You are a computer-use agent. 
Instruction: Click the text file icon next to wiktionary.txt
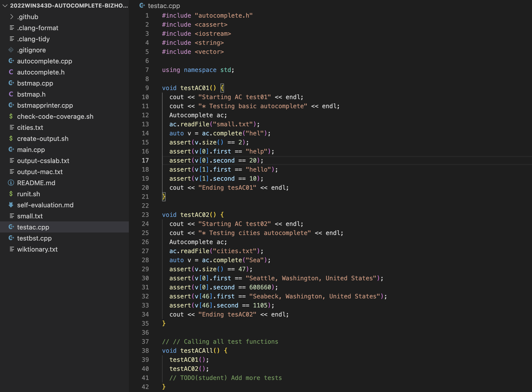(11, 249)
